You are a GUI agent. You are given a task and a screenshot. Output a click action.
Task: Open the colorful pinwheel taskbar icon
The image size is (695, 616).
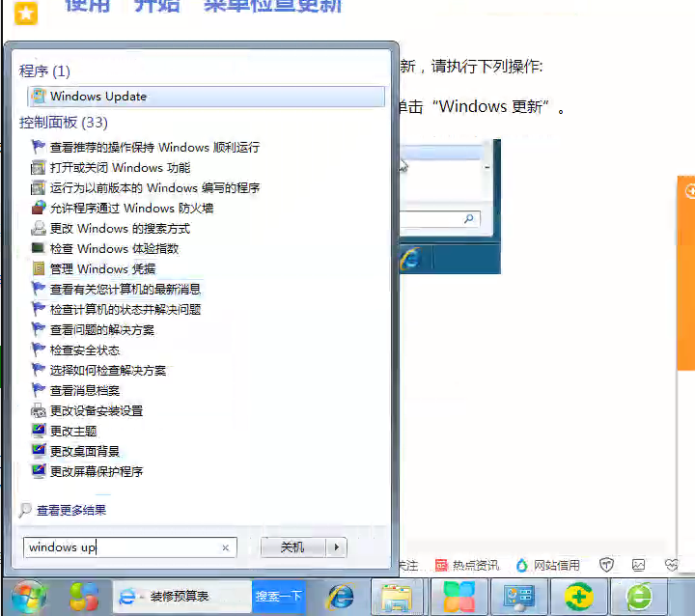coord(84,597)
